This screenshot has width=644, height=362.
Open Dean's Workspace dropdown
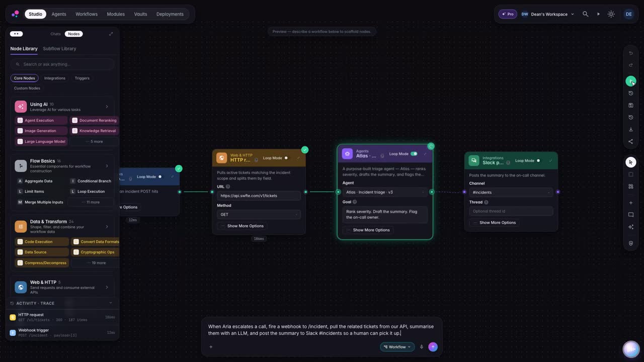[547, 14]
